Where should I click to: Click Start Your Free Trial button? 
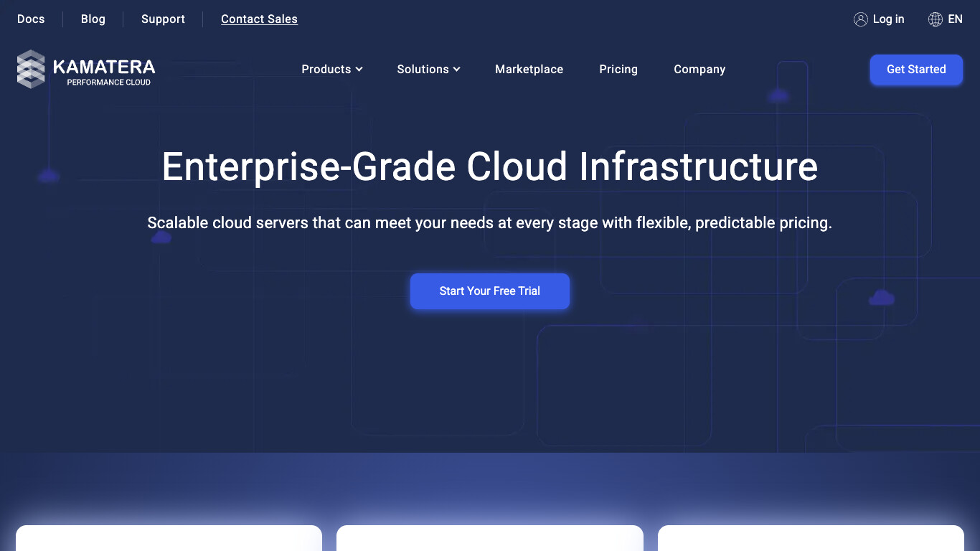[x=489, y=291]
